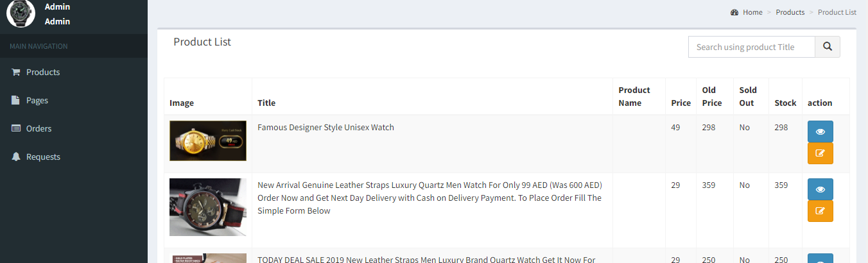View the Genuine Leather Straps watch product
This screenshot has height=263, width=868.
pyautogui.click(x=820, y=189)
